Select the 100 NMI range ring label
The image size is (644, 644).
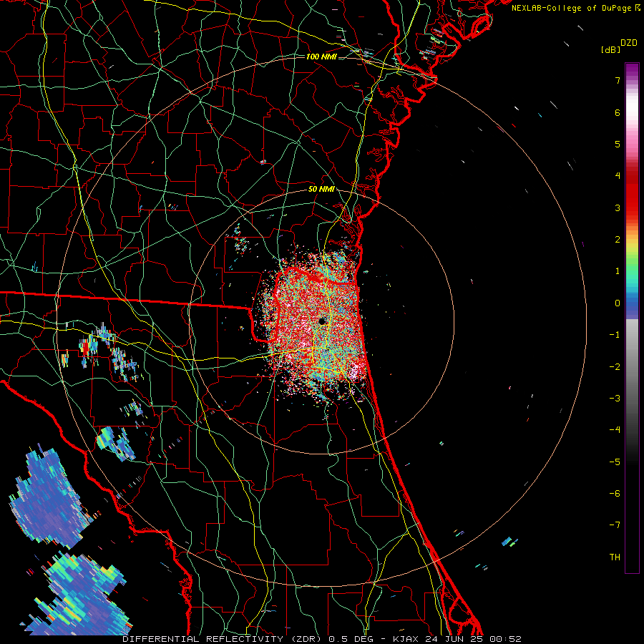321,57
